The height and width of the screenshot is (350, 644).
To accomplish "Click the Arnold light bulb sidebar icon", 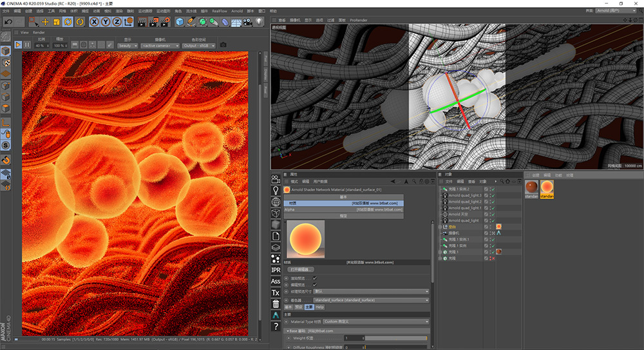I will pos(276,190).
